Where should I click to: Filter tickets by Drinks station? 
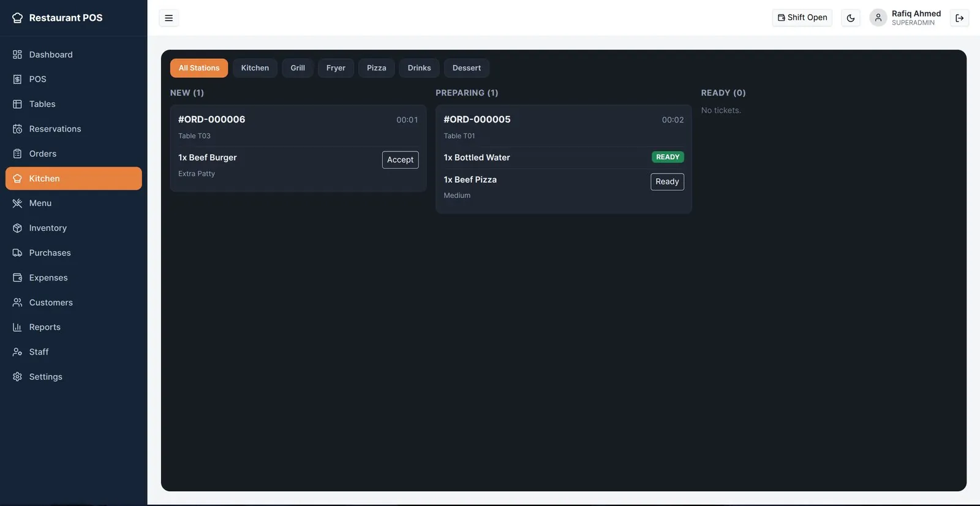420,68
